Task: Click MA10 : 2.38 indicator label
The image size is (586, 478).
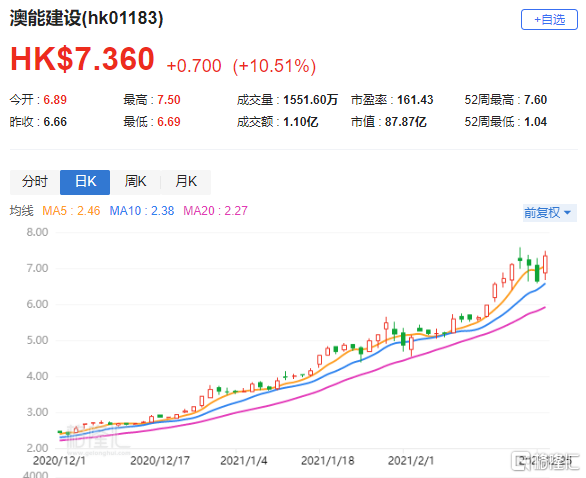Action: (142, 211)
